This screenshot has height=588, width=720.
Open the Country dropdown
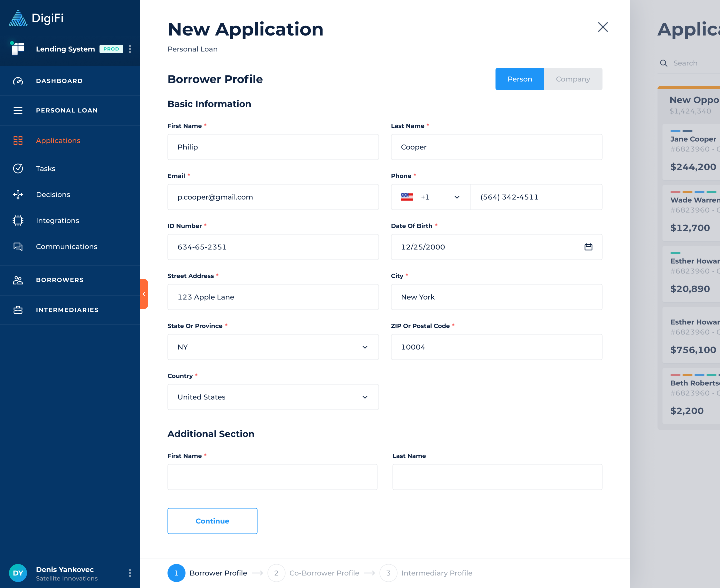272,397
